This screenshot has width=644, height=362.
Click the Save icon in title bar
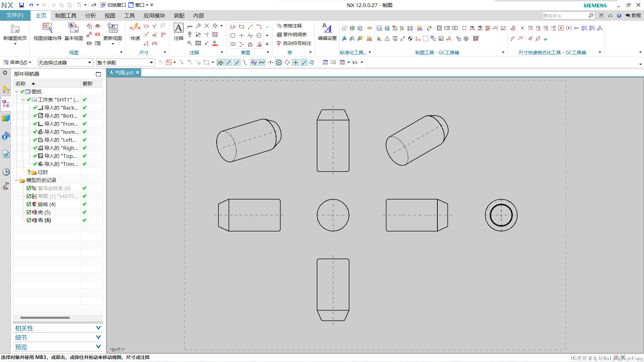[x=21, y=5]
